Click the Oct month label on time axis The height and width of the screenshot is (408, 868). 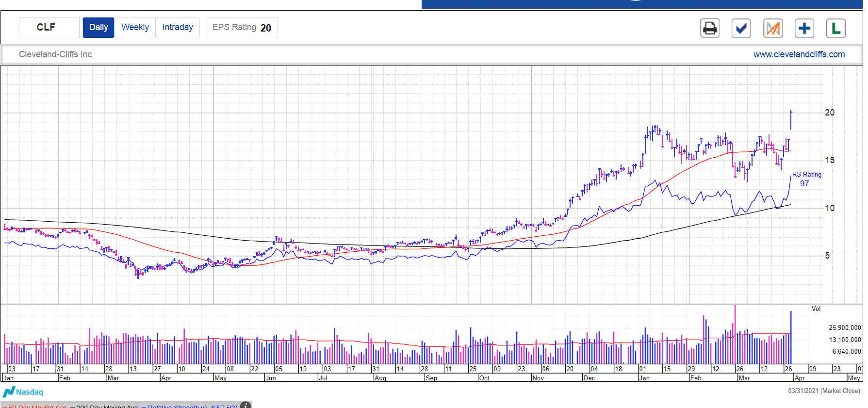[484, 378]
